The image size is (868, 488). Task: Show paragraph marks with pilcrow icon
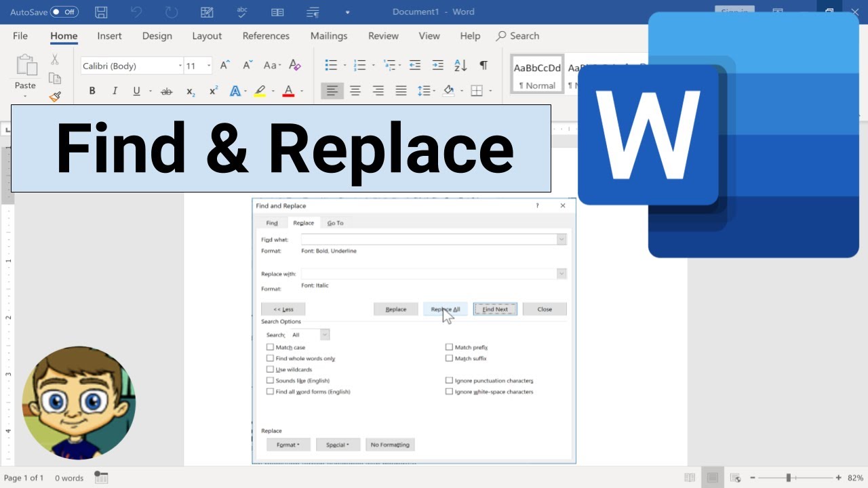click(484, 66)
